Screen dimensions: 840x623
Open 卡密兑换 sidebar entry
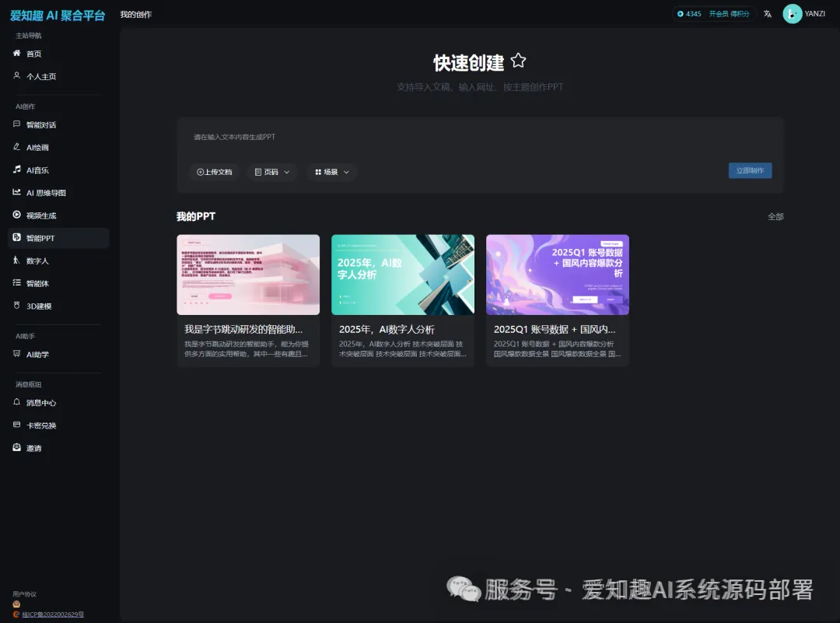[58, 425]
